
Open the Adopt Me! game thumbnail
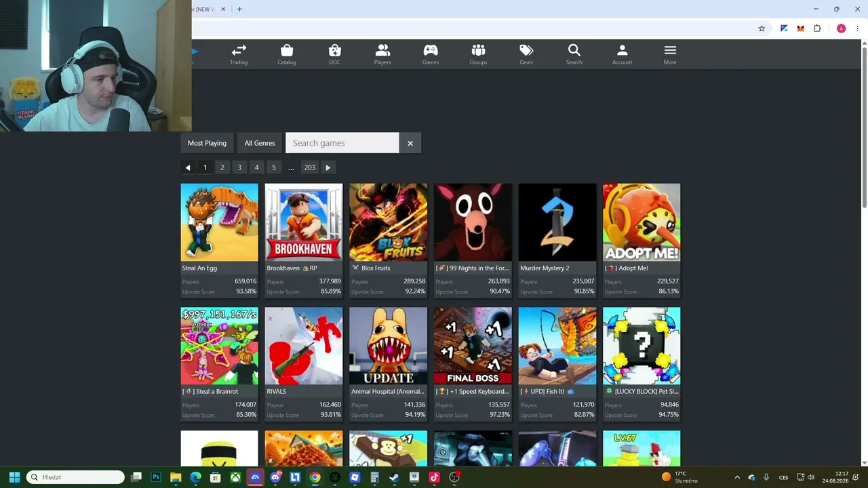tap(642, 222)
